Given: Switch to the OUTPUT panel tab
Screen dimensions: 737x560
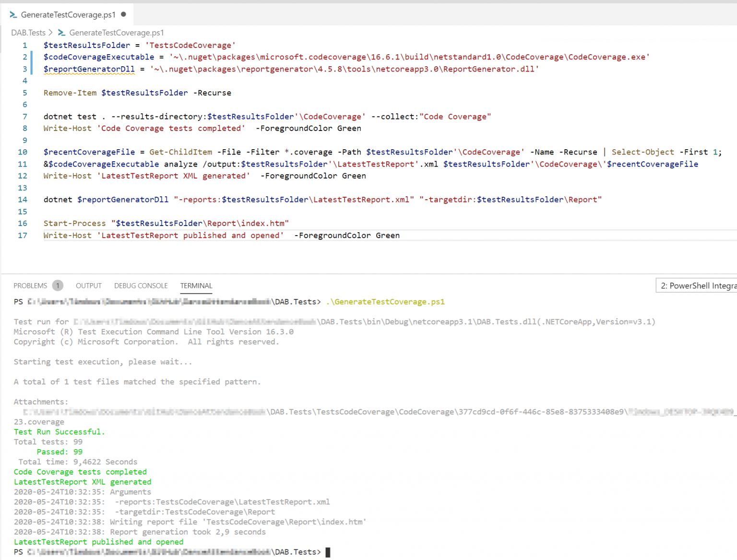Looking at the screenshot, I should click(89, 286).
